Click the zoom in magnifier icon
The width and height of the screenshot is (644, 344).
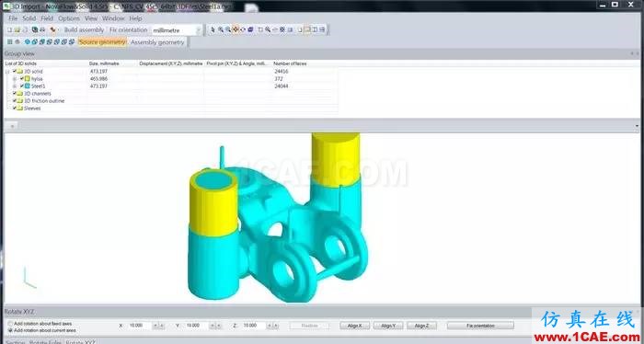221,29
